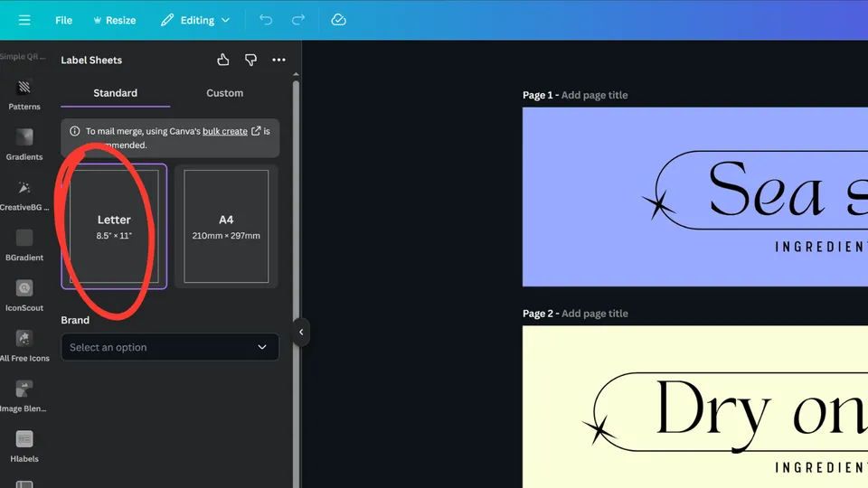This screenshot has height=488, width=868.
Task: Open the Hlabels app
Action: (24, 447)
